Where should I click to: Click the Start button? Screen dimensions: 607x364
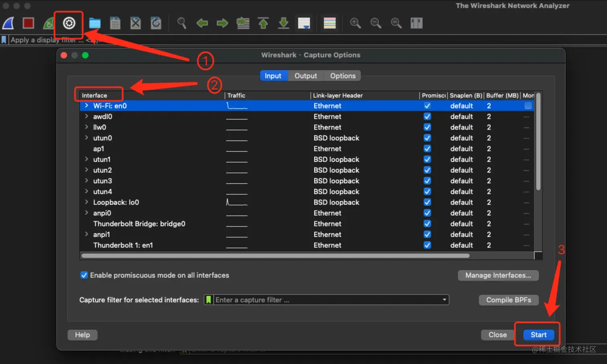539,335
